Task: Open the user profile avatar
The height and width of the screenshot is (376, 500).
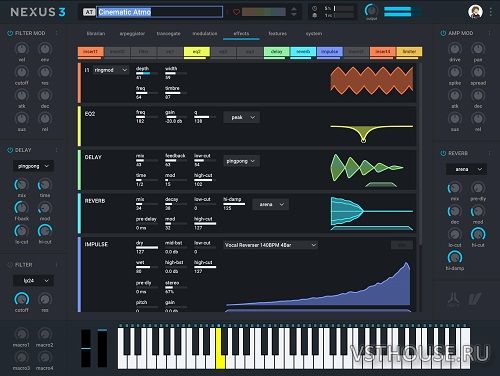Action: point(475,12)
